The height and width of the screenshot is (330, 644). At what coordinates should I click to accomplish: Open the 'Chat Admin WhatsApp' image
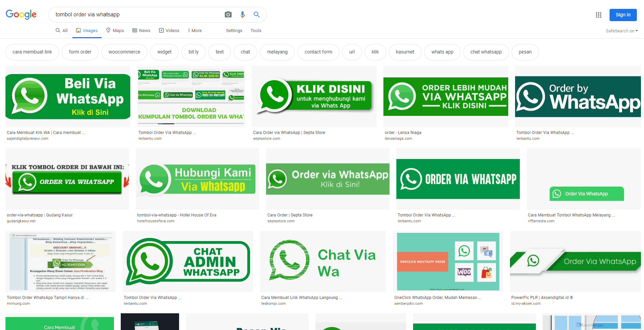coord(188,261)
